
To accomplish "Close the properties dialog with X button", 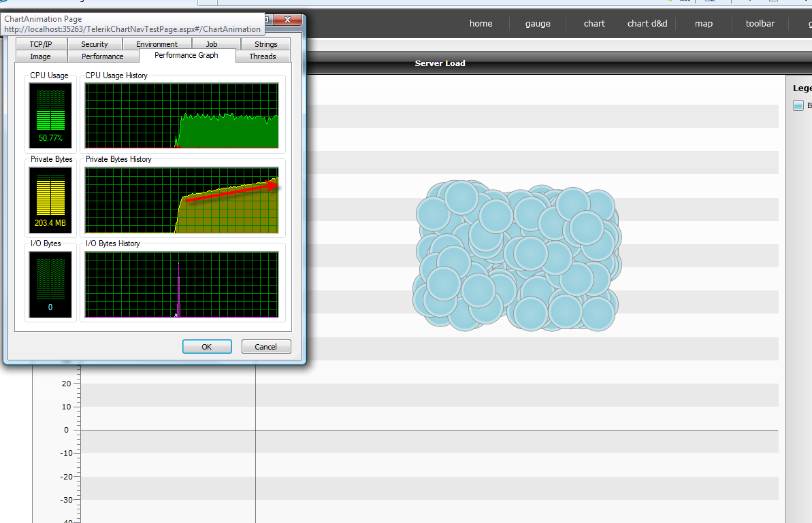I will point(287,20).
